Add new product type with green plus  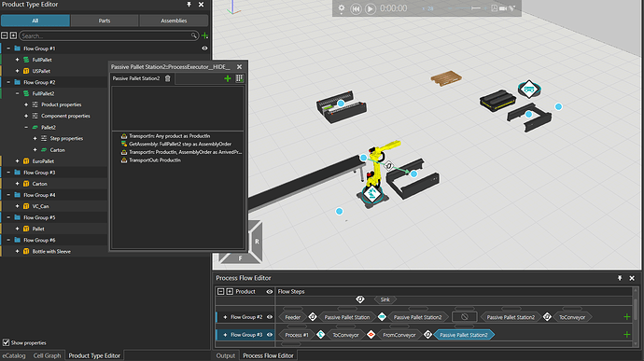(x=204, y=36)
